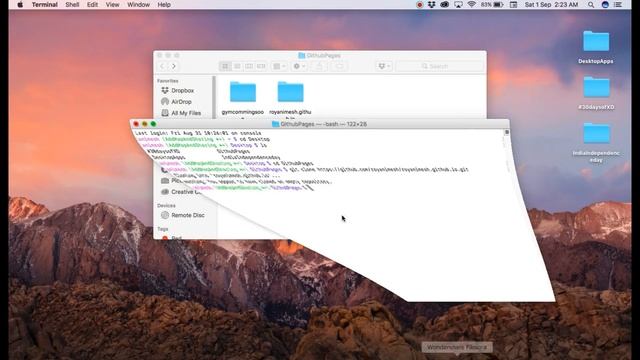Click the date and time display
640x360 pixels.
pos(551,5)
